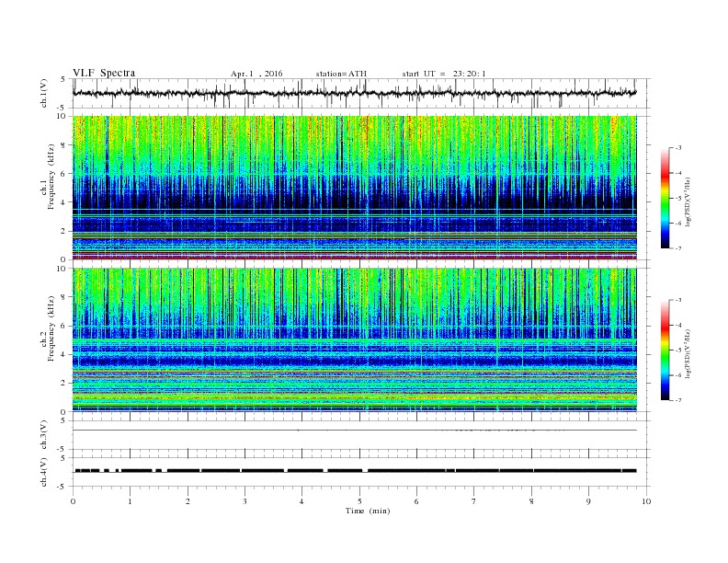Click the "-7" tick on the lower colorbar

678,400
